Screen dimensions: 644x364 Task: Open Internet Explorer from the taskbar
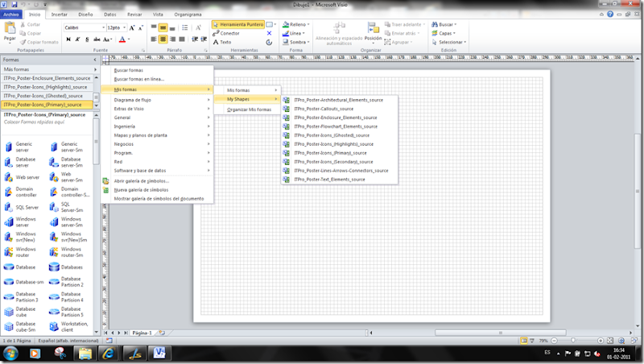[108, 353]
